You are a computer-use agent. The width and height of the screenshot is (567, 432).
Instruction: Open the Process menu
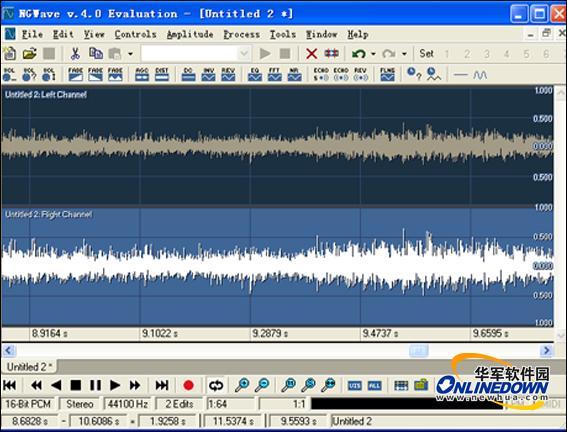pos(242,34)
